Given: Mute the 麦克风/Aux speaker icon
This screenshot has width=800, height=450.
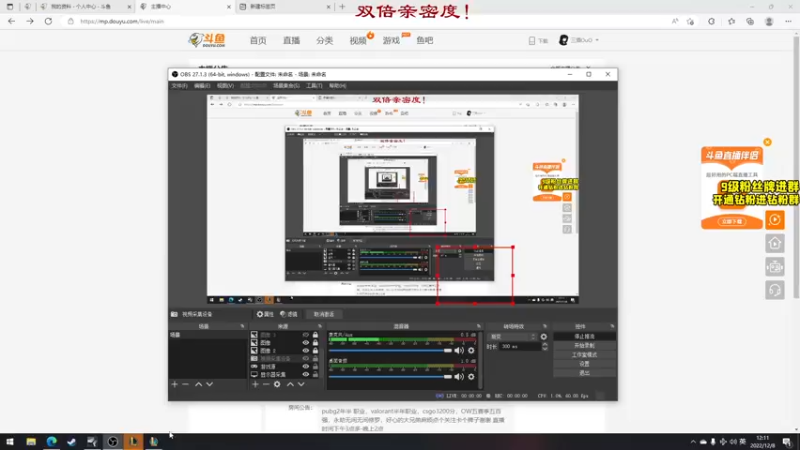Looking at the screenshot, I should click(459, 351).
